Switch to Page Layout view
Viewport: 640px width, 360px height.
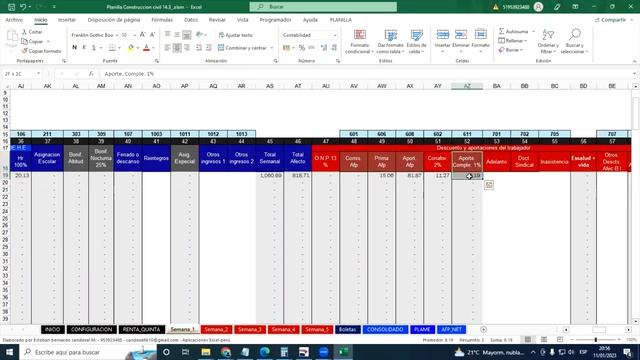(x=544, y=340)
